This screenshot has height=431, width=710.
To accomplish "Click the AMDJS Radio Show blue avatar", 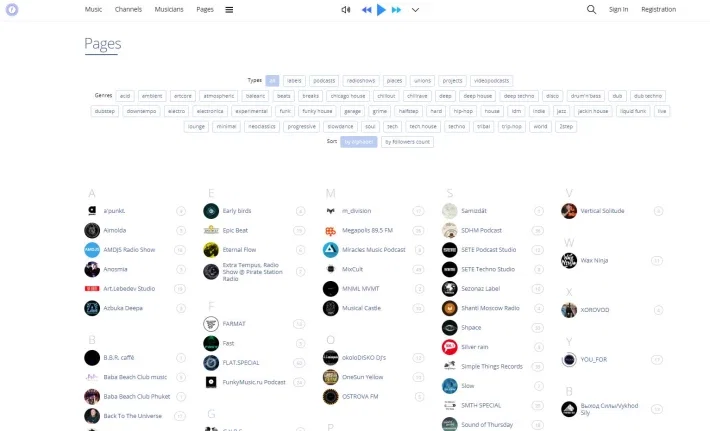I will point(92,250).
